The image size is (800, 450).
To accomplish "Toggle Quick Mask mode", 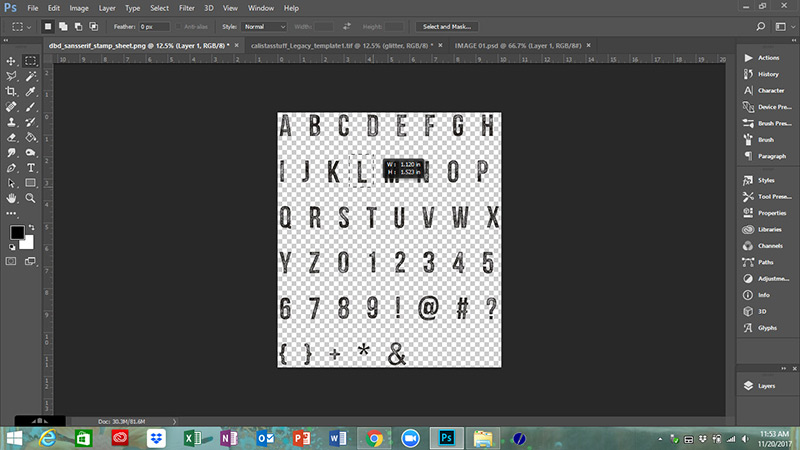I will [x=12, y=261].
